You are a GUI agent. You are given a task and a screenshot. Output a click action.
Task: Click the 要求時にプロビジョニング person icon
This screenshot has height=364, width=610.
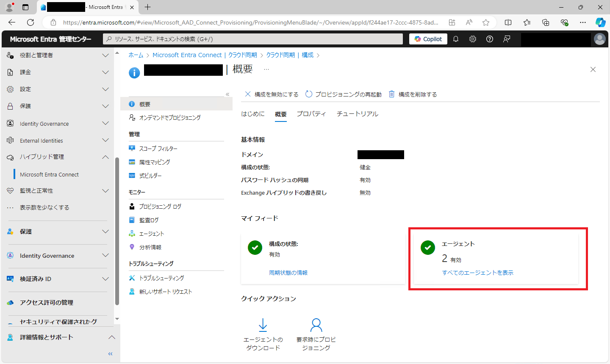[x=316, y=325]
